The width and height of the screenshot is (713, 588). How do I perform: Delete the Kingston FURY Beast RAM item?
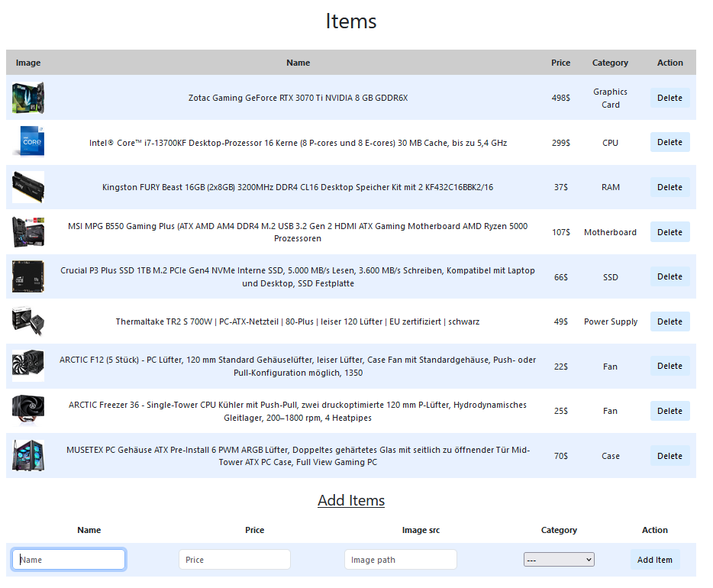669,187
